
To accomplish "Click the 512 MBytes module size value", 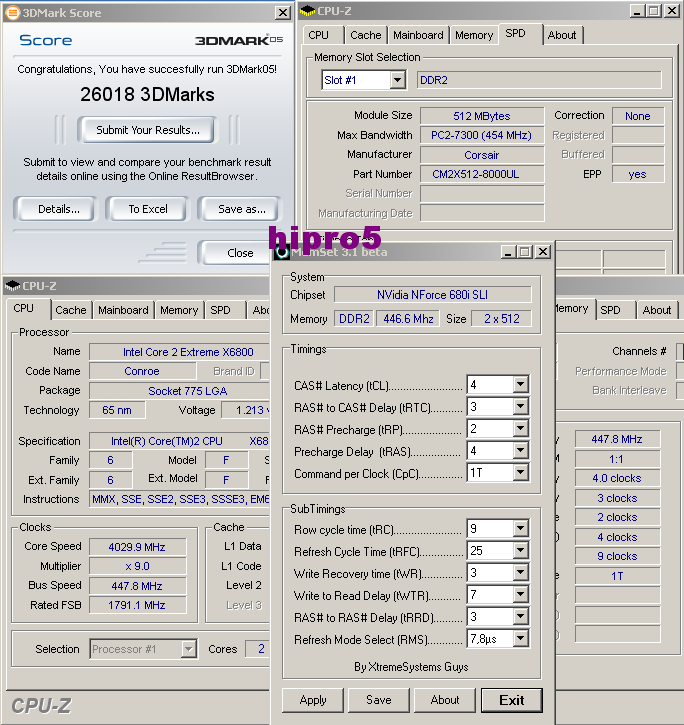I will [x=482, y=116].
